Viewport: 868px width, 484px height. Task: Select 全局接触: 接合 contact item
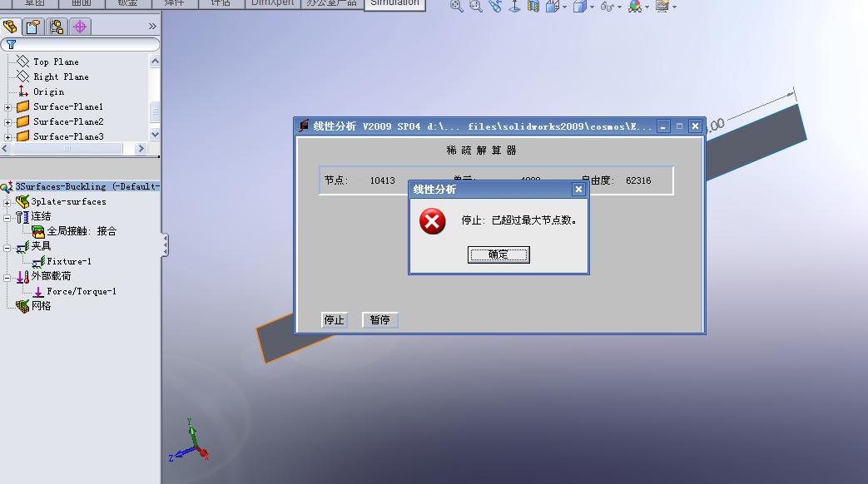[82, 231]
